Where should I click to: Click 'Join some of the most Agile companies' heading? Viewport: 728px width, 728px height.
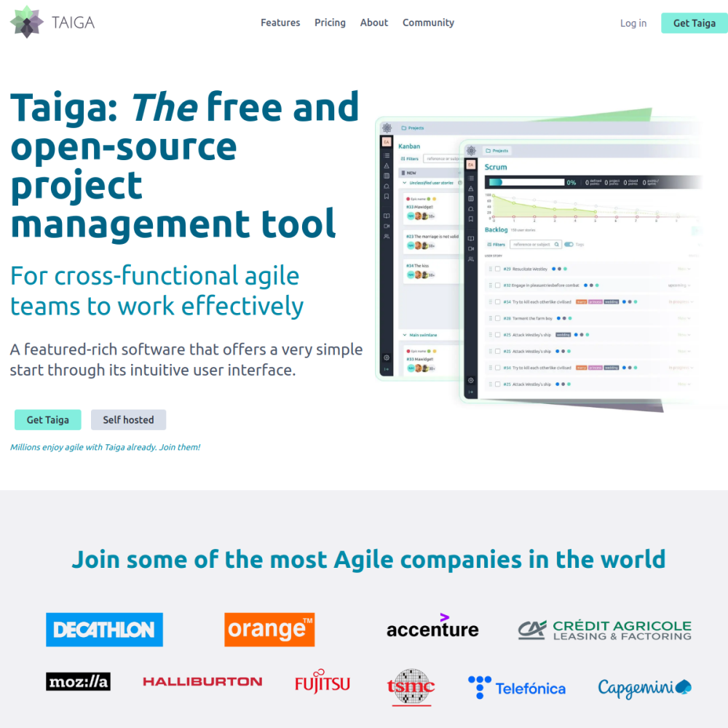(368, 559)
